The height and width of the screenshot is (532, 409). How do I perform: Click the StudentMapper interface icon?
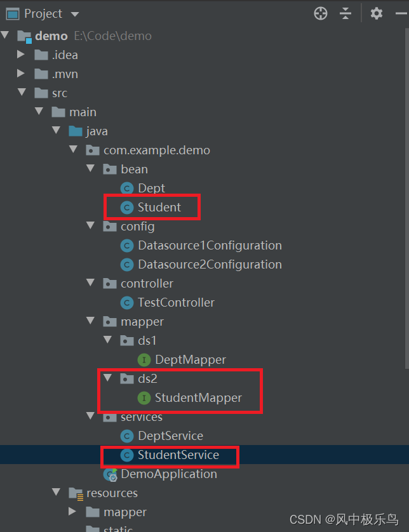click(144, 398)
